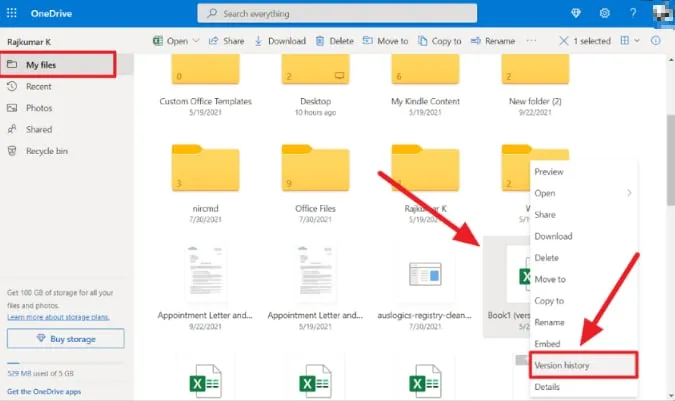Open the app launcher grid icon
675x401 pixels.
[x=12, y=13]
